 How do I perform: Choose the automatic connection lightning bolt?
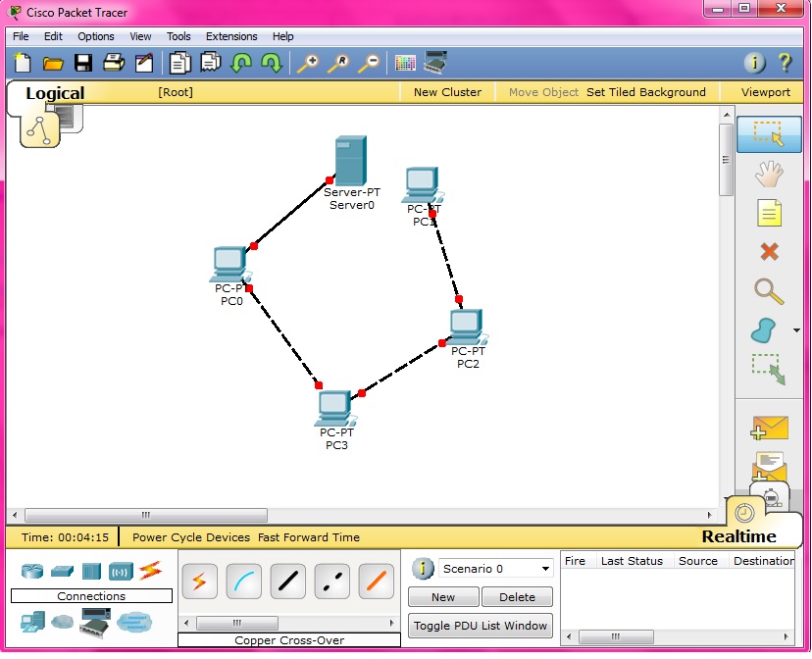point(200,582)
